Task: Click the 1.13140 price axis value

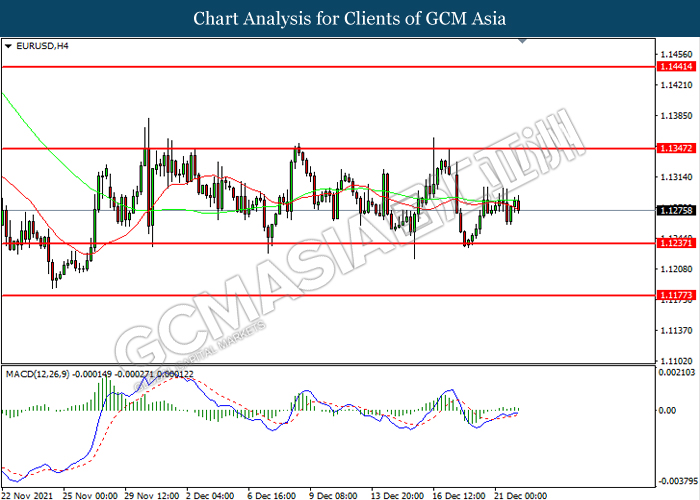Action: (676, 177)
